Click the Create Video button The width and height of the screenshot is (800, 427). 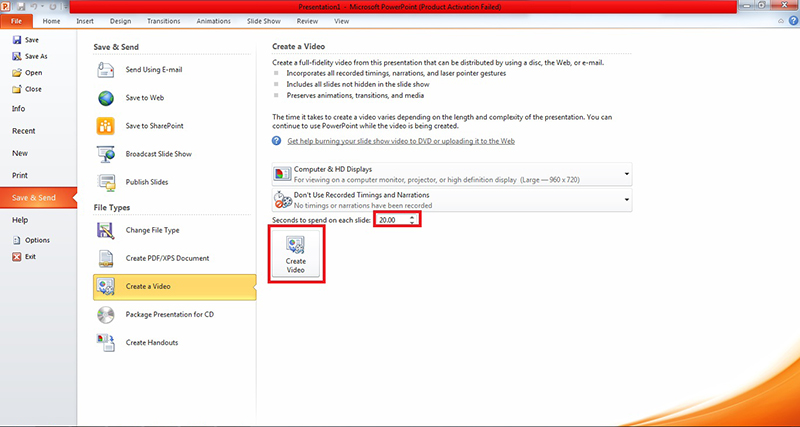click(x=296, y=254)
